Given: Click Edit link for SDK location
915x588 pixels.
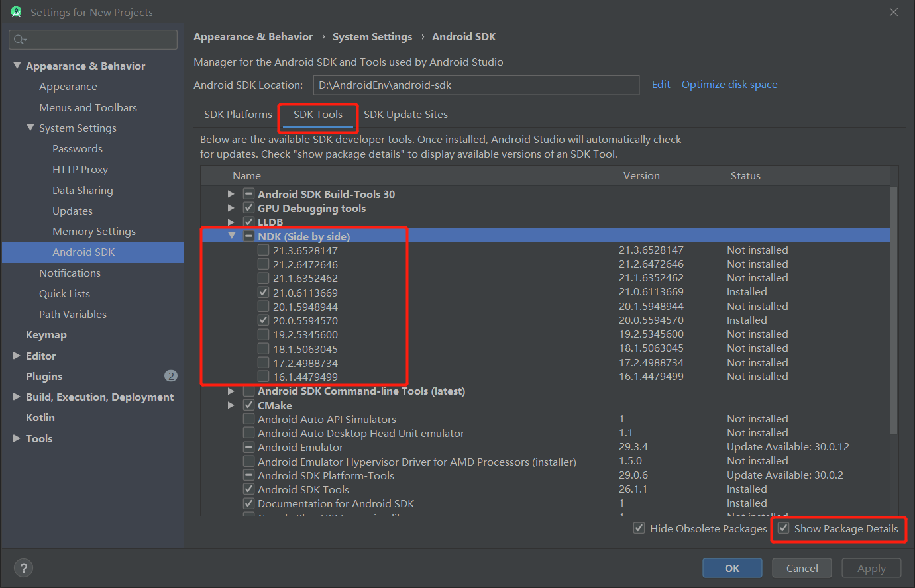Looking at the screenshot, I should pos(661,85).
